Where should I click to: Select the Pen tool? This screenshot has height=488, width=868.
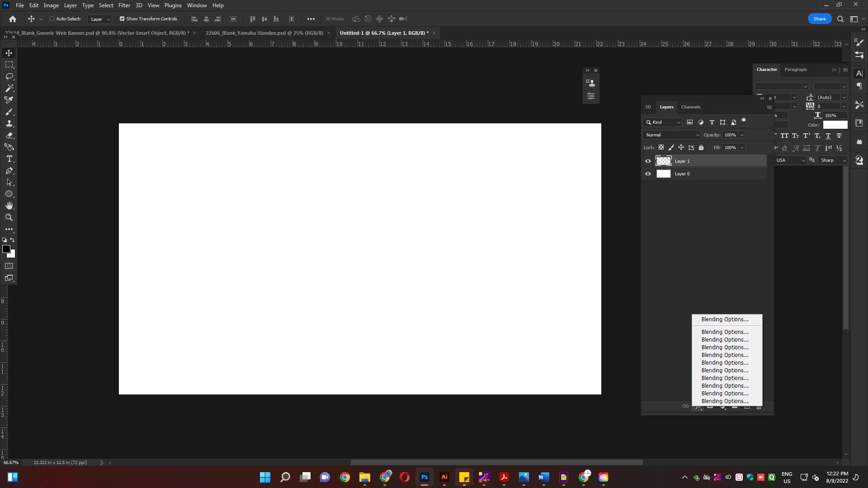pos(9,171)
